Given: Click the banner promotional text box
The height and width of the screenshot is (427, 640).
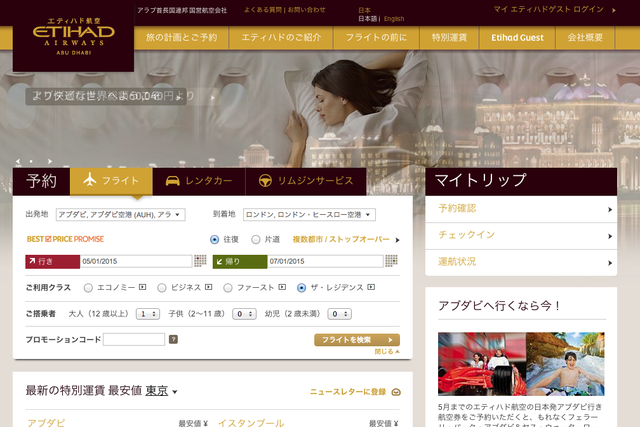Looking at the screenshot, I should coord(106,96).
